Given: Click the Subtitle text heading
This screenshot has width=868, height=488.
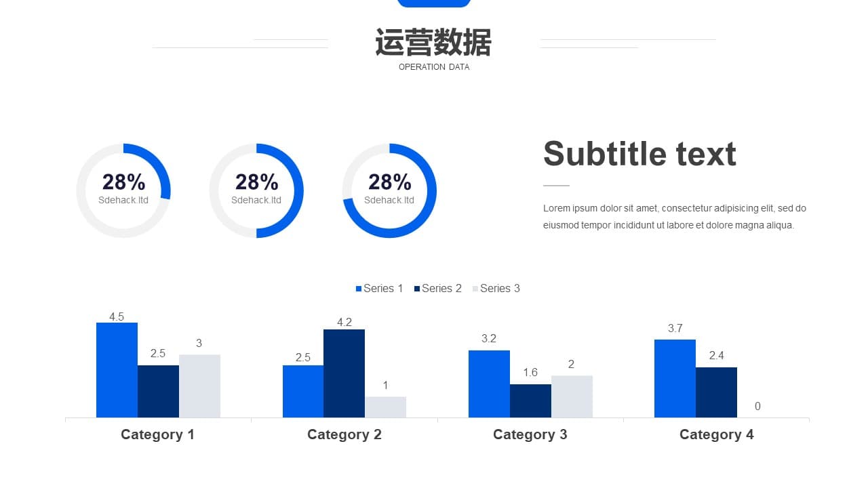Looking at the screenshot, I should 639,154.
